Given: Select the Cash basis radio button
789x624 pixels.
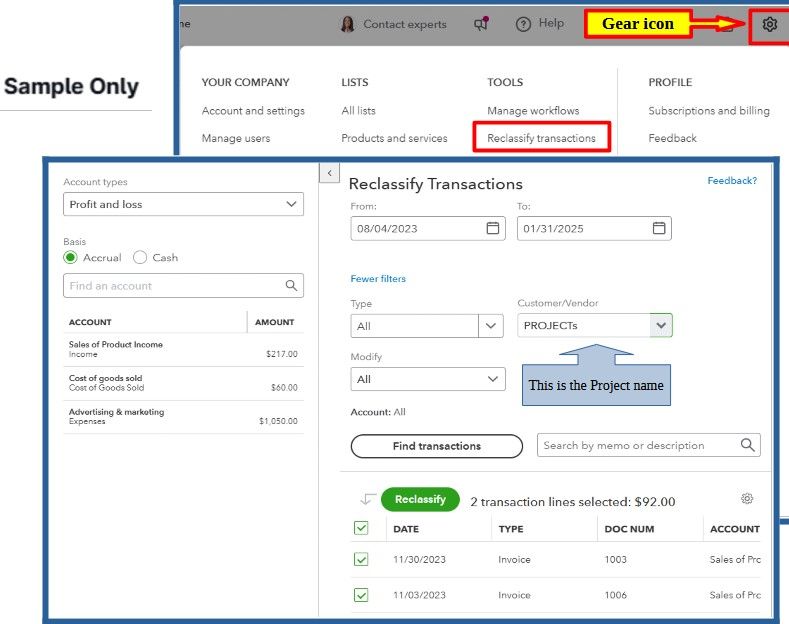Looking at the screenshot, I should tap(140, 258).
